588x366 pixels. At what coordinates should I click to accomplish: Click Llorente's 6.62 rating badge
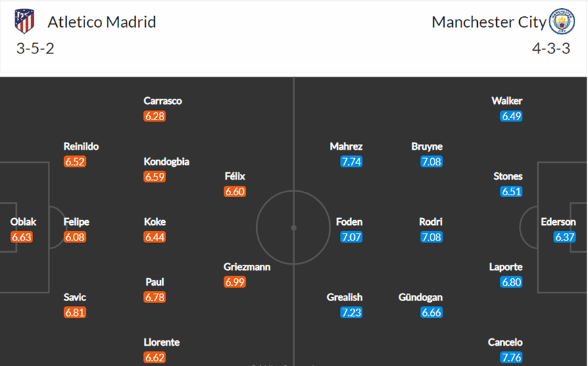155,357
